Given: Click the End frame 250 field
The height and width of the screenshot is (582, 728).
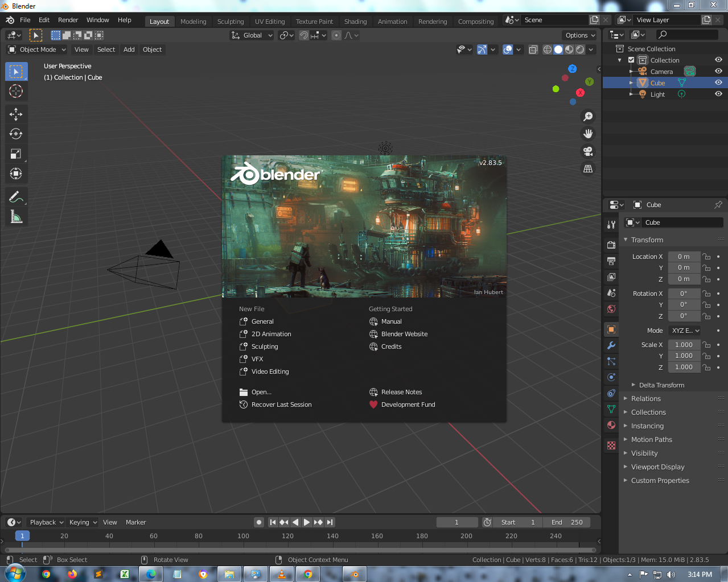Looking at the screenshot, I should click(567, 522).
